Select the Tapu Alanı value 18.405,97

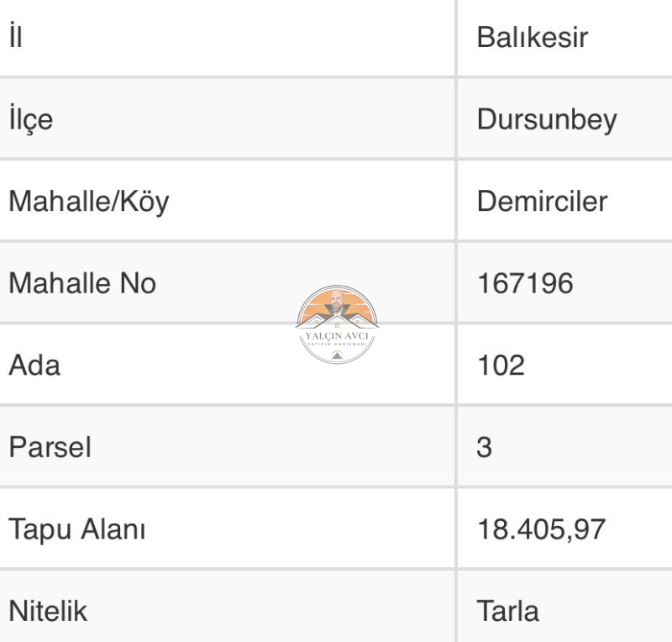pyautogui.click(x=541, y=529)
